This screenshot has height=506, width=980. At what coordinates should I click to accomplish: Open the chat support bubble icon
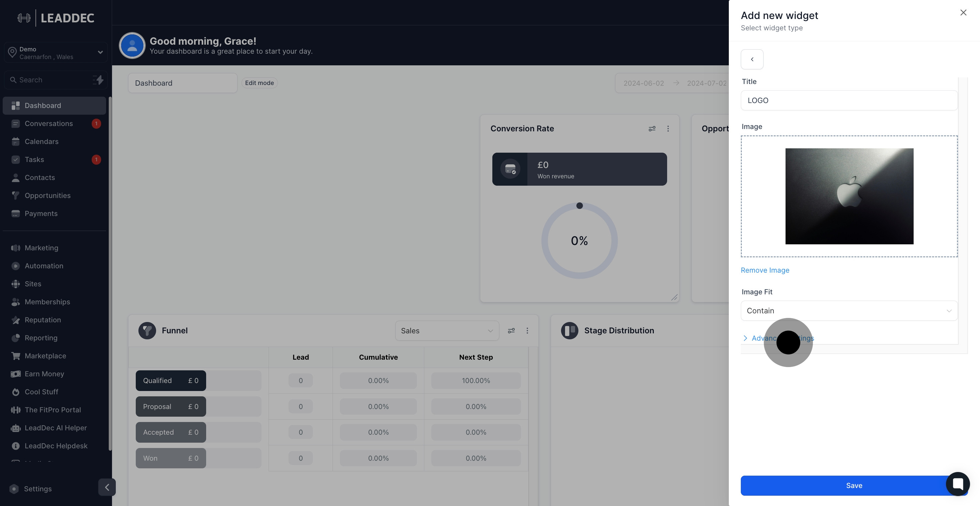pos(957,484)
